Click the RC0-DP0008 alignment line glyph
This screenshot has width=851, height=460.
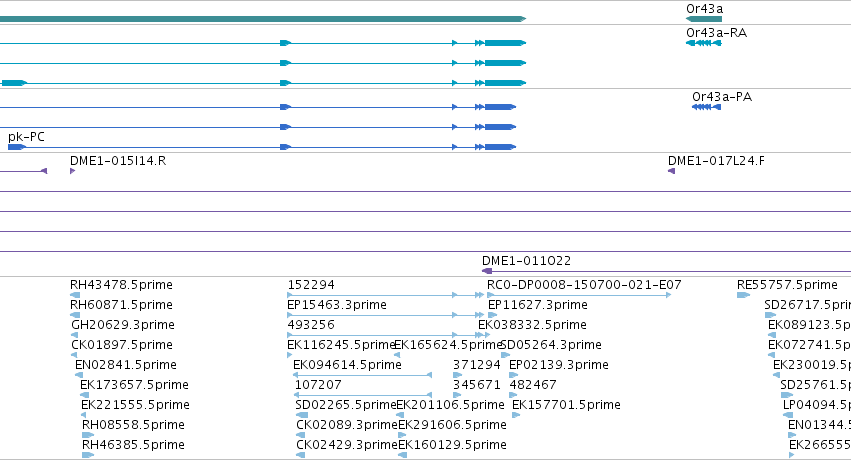coord(579,295)
